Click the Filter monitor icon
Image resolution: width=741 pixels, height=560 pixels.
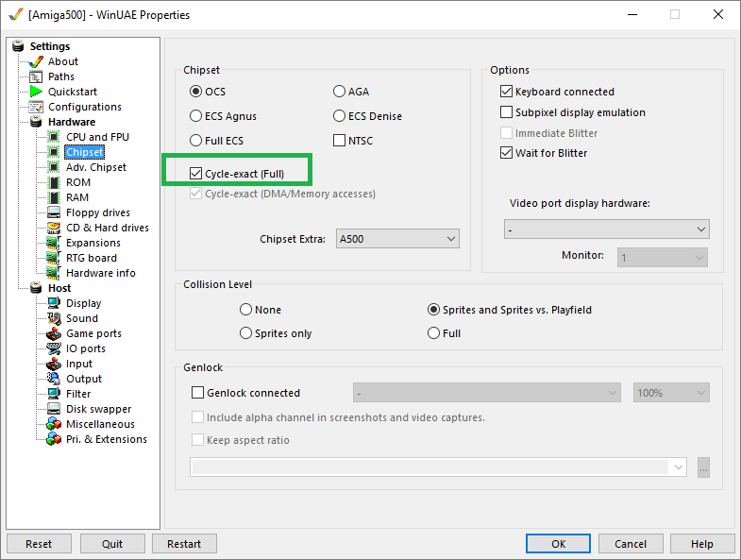[54, 394]
